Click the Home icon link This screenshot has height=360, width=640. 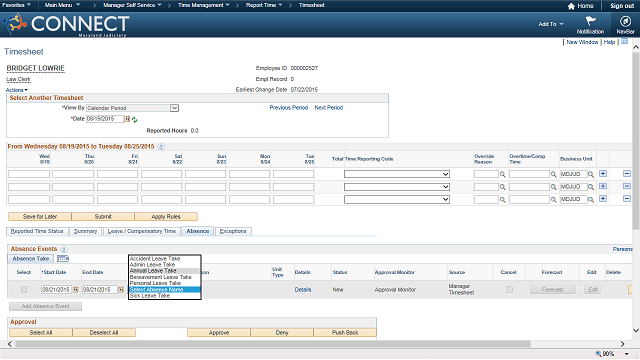click(x=580, y=6)
